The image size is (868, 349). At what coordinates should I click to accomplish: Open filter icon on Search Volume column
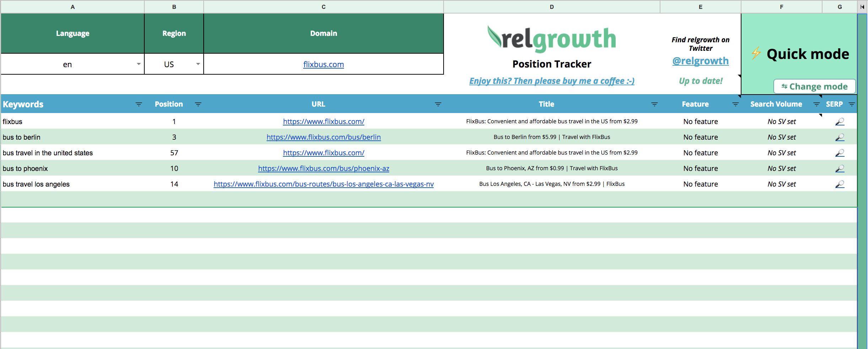coord(816,104)
